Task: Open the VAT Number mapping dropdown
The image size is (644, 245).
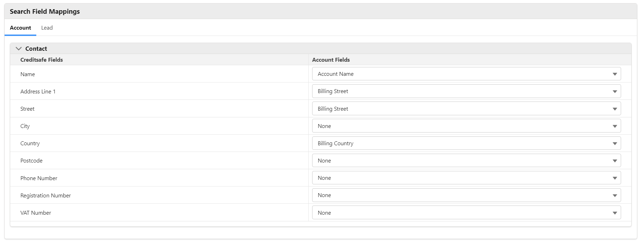Action: click(466, 213)
